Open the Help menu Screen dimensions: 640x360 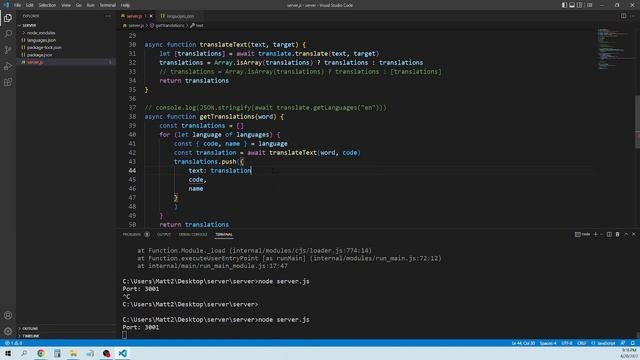click(125, 5)
